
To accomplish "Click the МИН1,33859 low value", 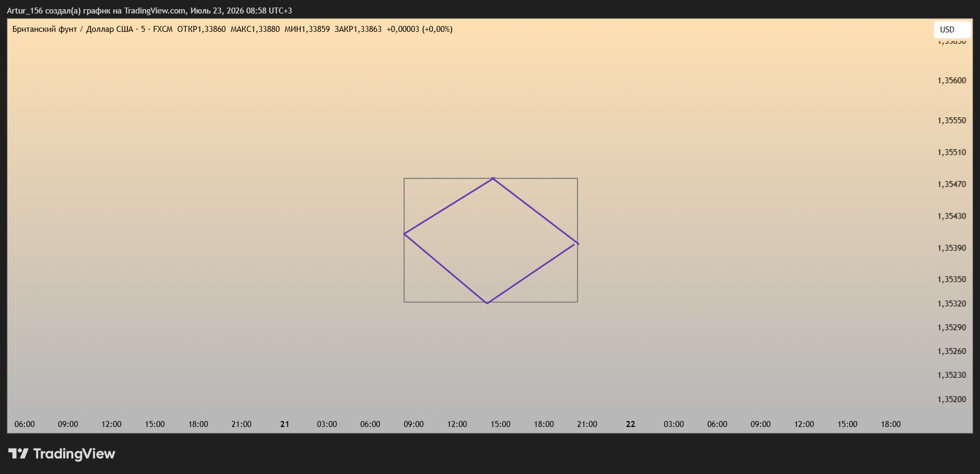I will (x=307, y=29).
